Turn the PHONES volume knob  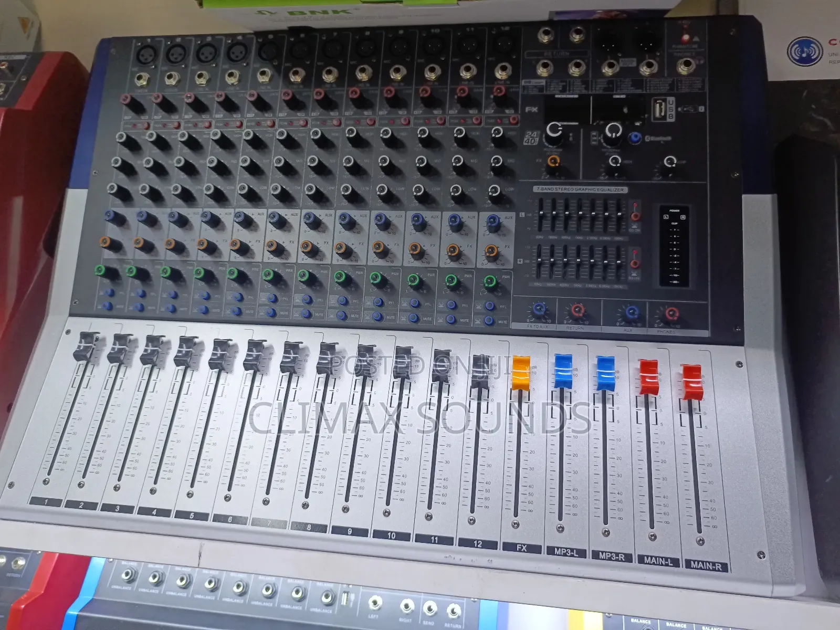coord(671,314)
